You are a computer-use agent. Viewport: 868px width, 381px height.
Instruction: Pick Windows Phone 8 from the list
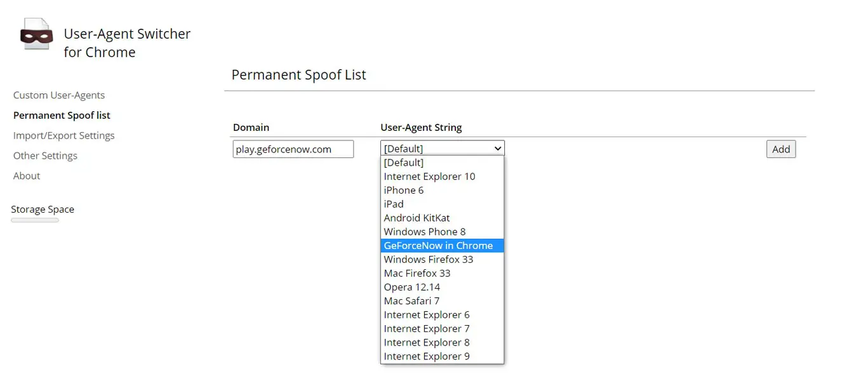(x=443, y=232)
